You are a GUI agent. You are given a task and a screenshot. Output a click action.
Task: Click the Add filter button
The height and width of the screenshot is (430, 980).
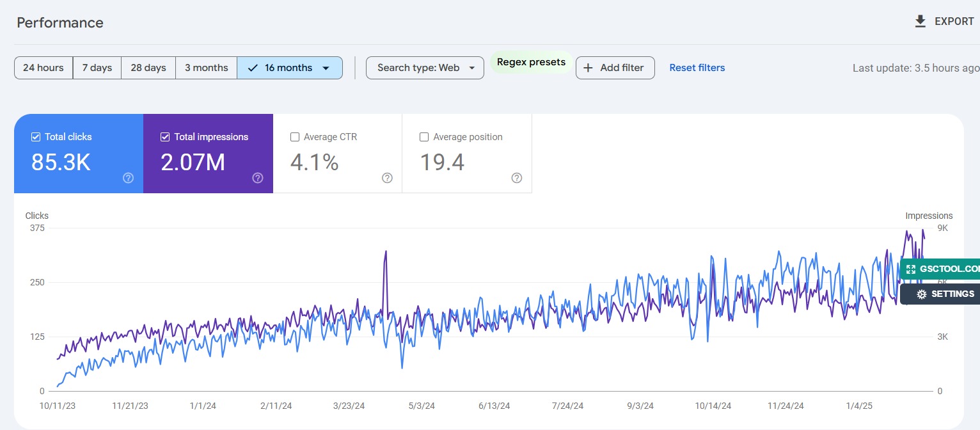(615, 68)
